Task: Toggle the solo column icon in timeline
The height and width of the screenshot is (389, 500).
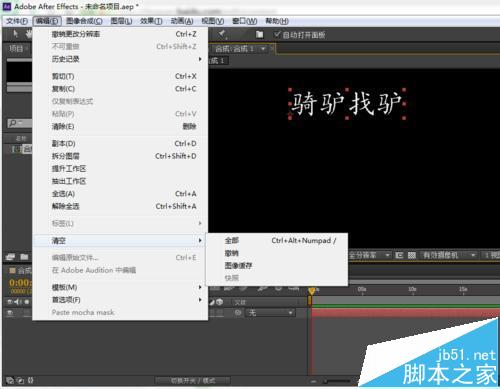Action: tap(27, 302)
